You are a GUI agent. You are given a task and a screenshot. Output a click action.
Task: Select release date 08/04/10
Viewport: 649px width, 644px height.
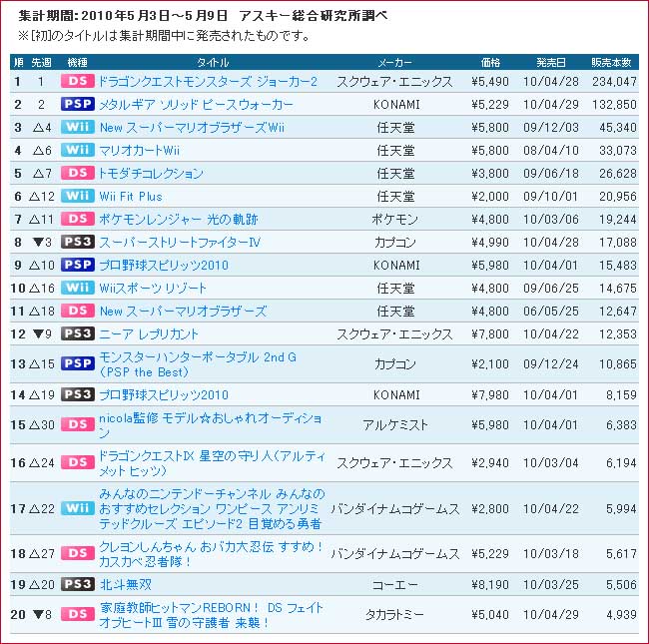click(551, 150)
